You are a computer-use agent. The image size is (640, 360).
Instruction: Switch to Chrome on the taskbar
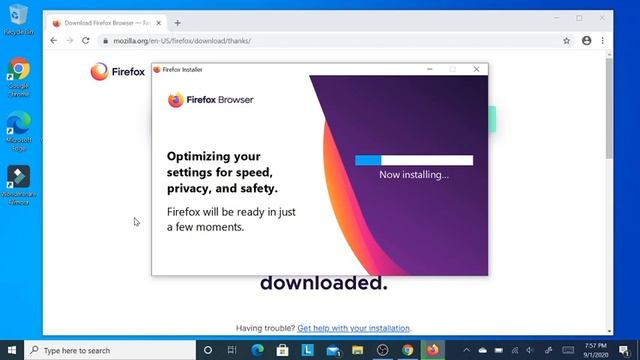(407, 350)
